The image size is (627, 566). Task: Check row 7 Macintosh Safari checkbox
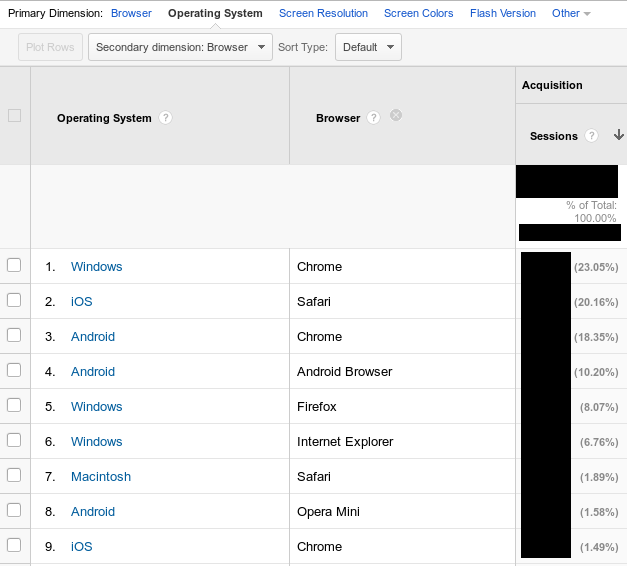tap(14, 475)
